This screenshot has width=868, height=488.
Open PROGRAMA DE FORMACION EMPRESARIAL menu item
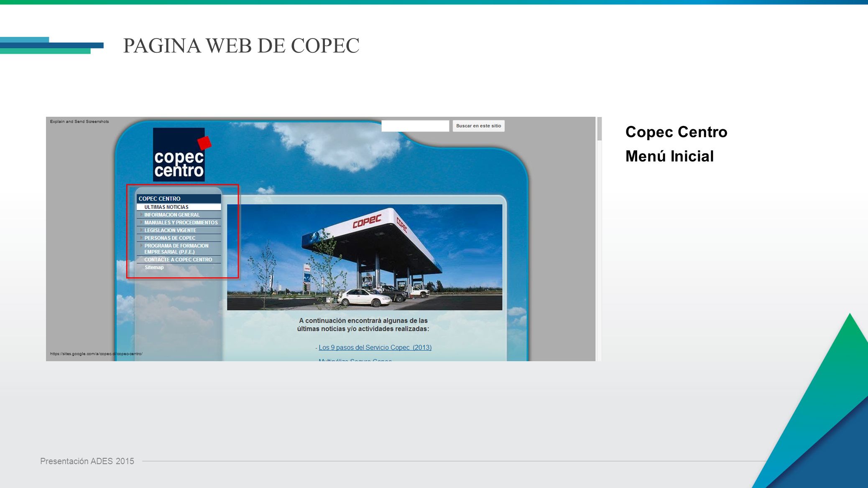(x=179, y=249)
